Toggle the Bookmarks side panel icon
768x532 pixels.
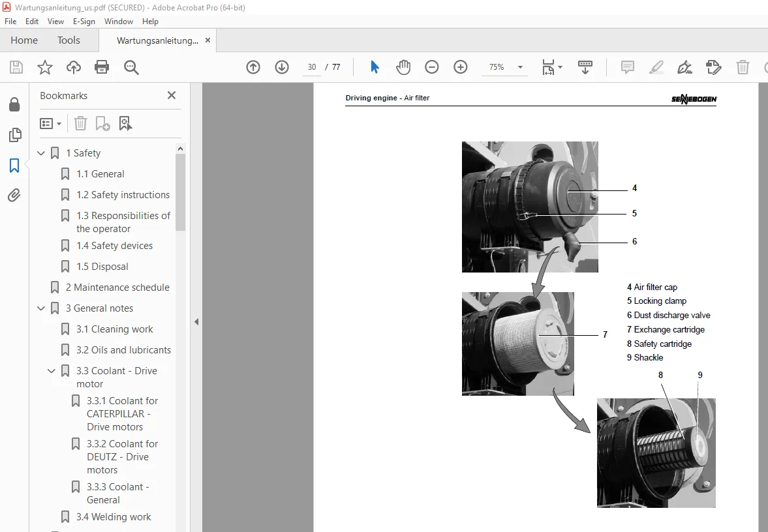pyautogui.click(x=15, y=166)
